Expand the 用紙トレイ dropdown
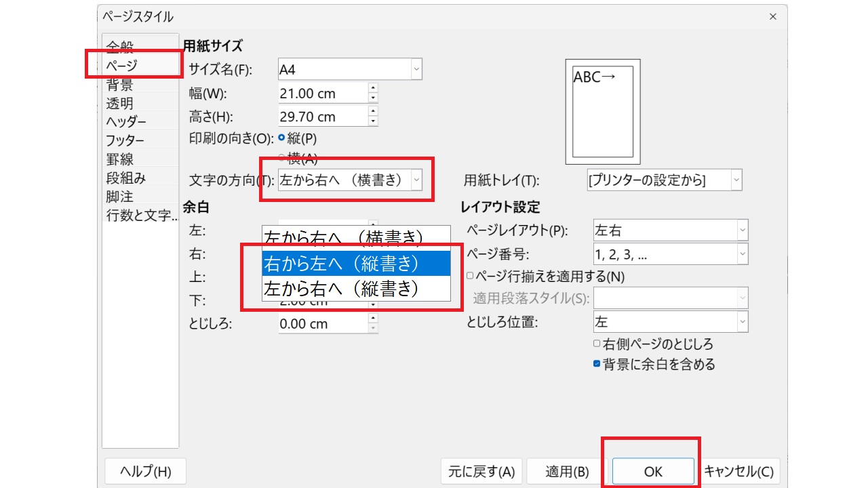The image size is (868, 488). pyautogui.click(x=736, y=180)
